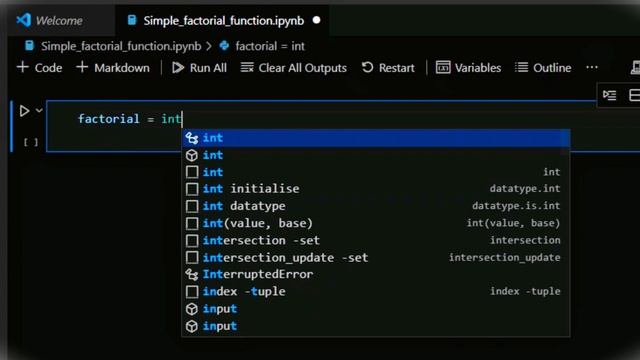Click the 'datatype.is.int' detail text
The height and width of the screenshot is (360, 640).
[516, 206]
